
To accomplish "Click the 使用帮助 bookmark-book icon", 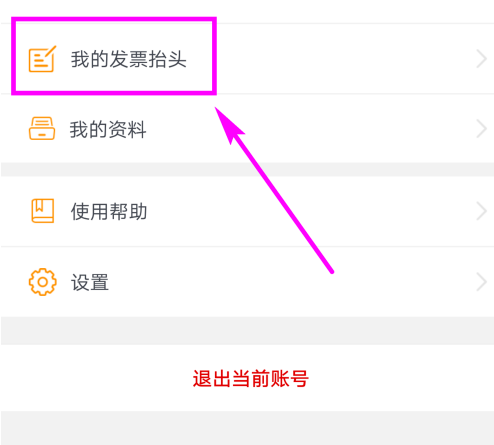I will pos(42,211).
